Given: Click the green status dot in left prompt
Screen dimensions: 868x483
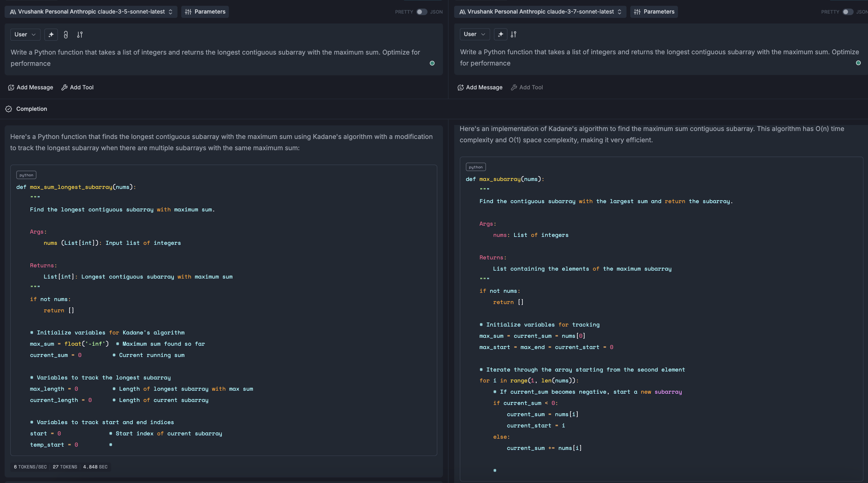Looking at the screenshot, I should coord(432,63).
